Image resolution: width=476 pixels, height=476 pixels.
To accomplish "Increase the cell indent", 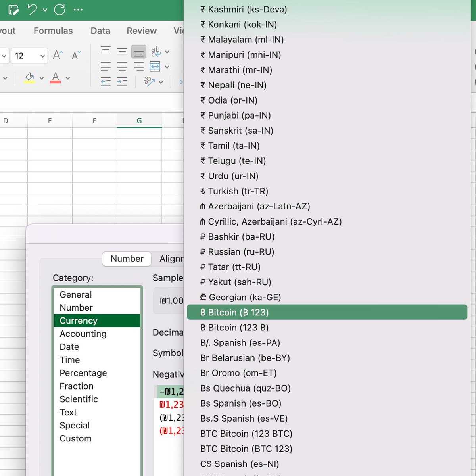I will 122,82.
